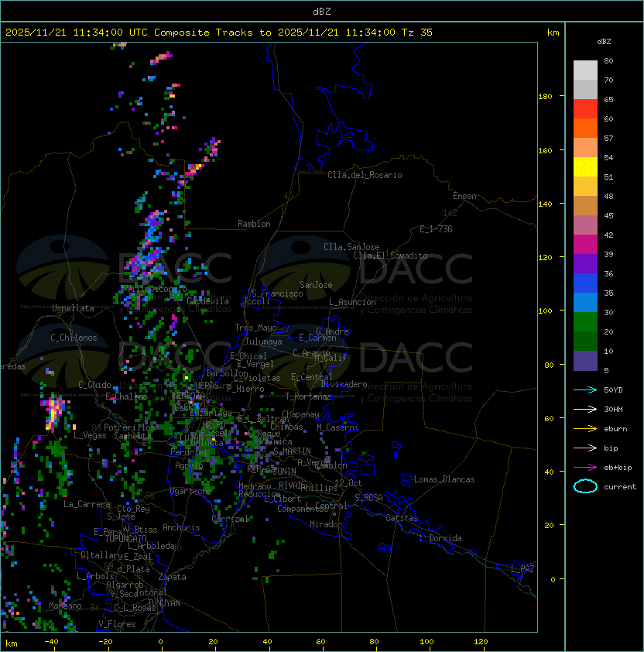Select the yellow eburn arrow legend icon
This screenshot has height=652, width=644.
tap(585, 429)
